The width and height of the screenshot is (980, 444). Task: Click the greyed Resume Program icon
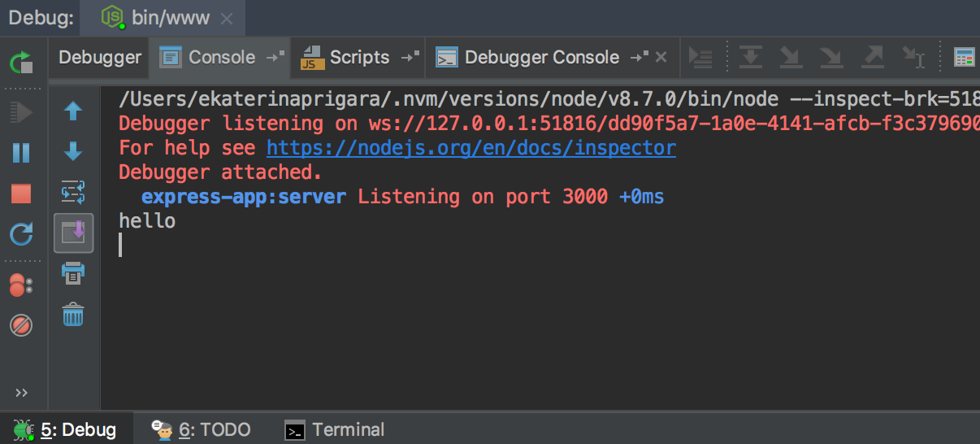[21, 111]
